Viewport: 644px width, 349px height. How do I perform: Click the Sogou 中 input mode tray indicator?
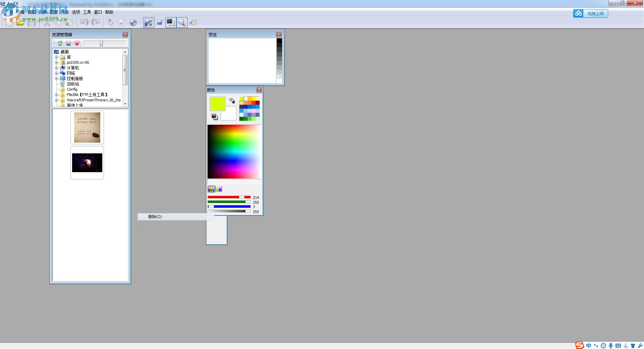[589, 346]
